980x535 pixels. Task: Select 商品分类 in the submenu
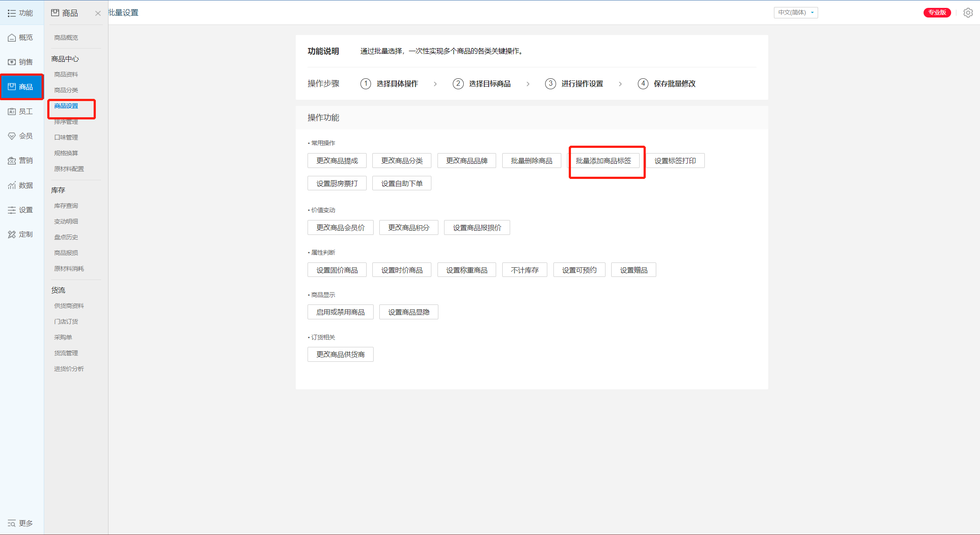66,90
